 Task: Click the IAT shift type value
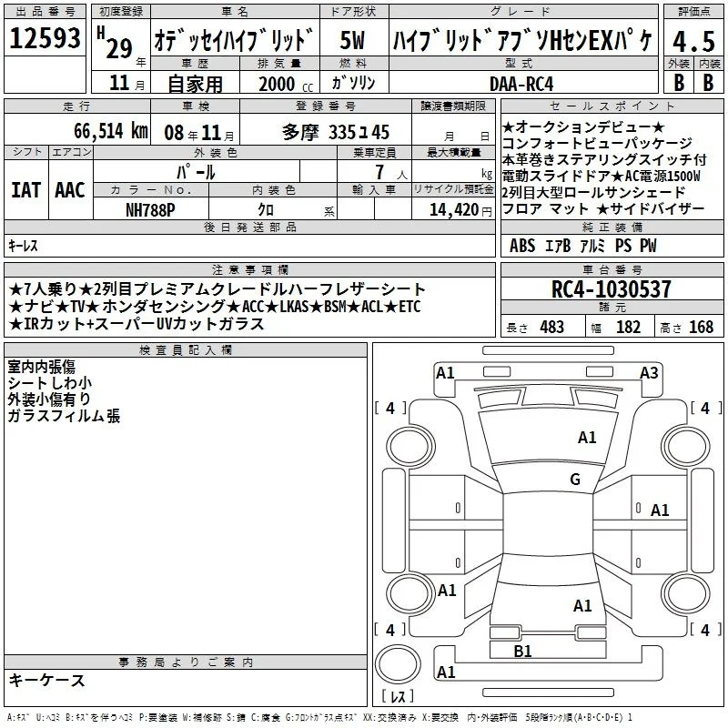(26, 190)
